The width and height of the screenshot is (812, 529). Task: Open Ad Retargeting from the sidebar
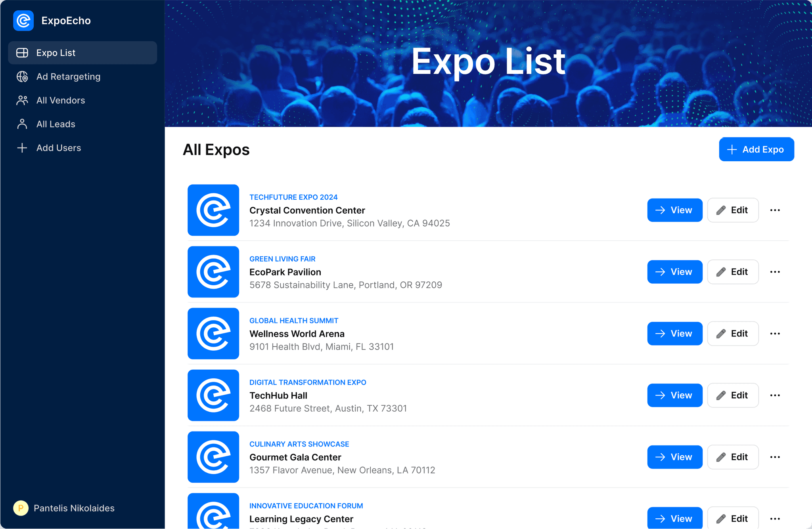pos(68,76)
